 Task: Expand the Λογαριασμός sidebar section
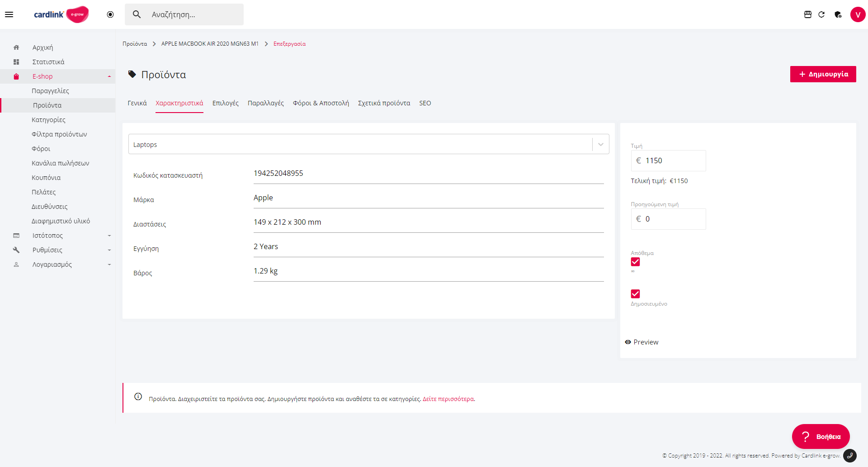click(109, 264)
